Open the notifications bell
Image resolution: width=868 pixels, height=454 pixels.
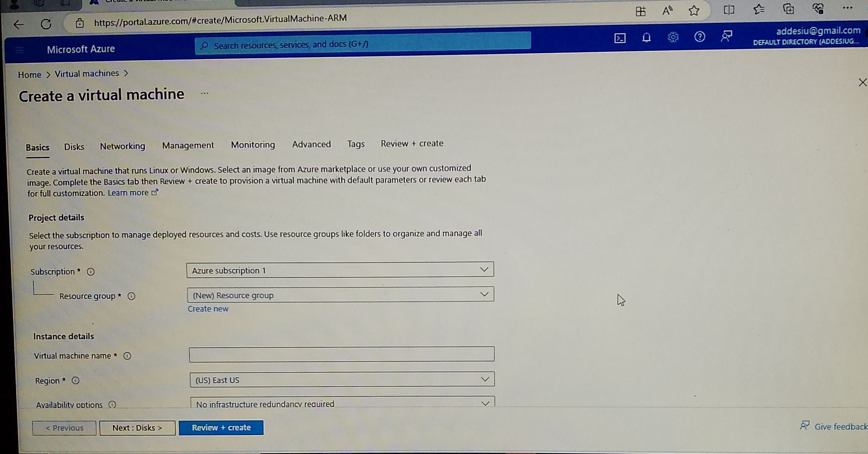pyautogui.click(x=646, y=38)
